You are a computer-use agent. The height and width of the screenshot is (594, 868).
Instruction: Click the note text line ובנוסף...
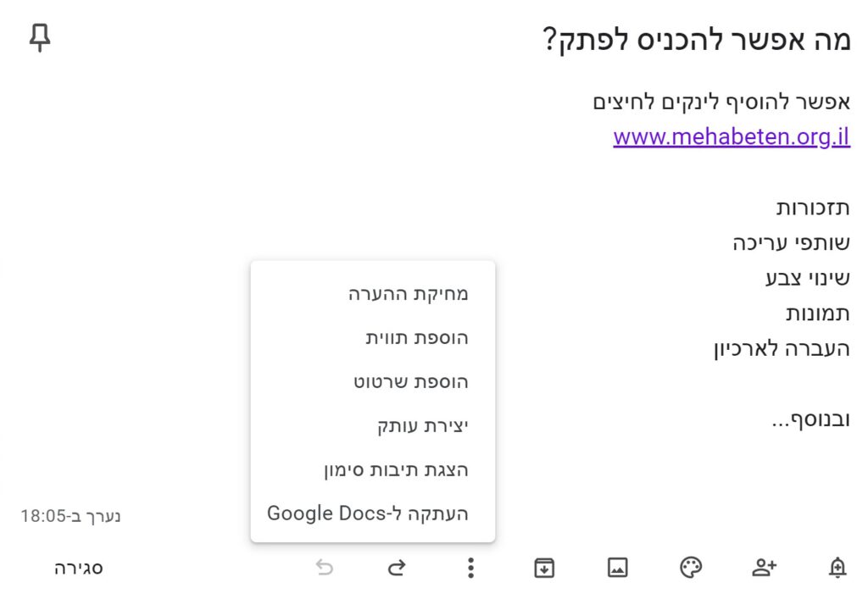point(811,419)
